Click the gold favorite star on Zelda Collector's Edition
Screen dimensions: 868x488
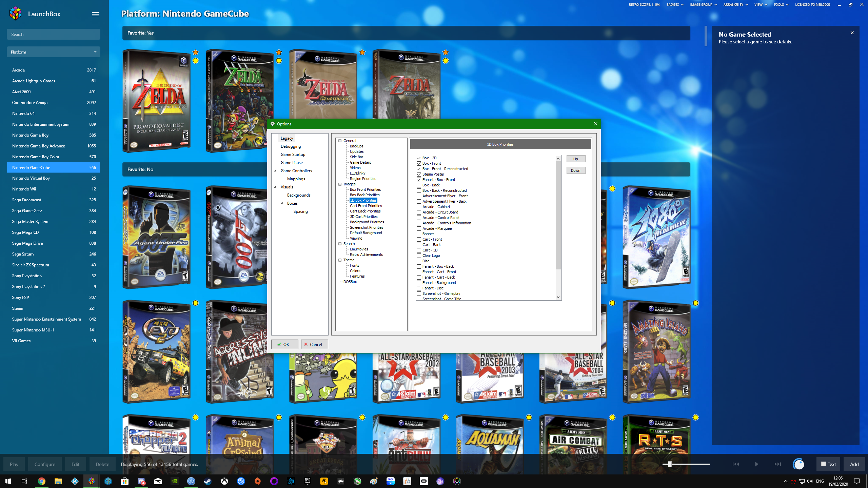196,52
